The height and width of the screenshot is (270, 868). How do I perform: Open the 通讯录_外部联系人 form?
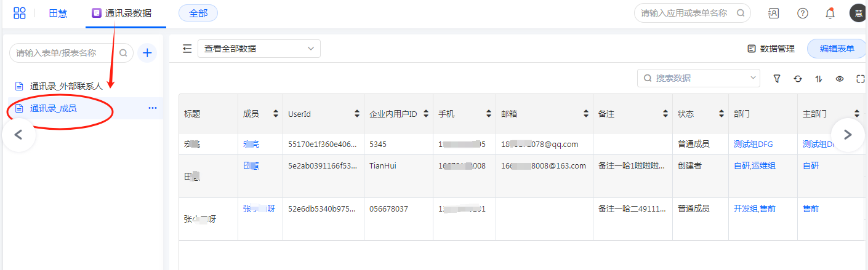66,86
